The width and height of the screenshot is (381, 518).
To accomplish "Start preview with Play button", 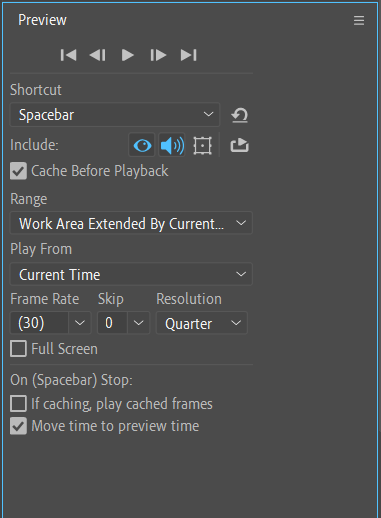I will point(127,55).
